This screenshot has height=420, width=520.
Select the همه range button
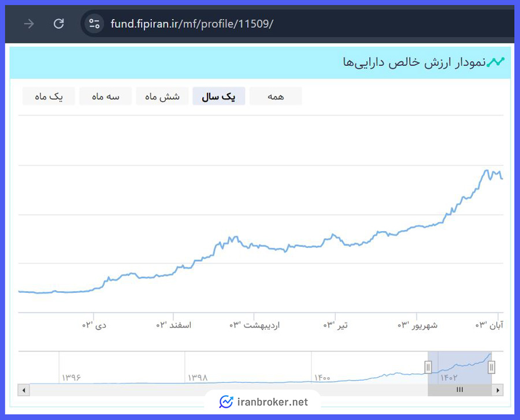276,96
